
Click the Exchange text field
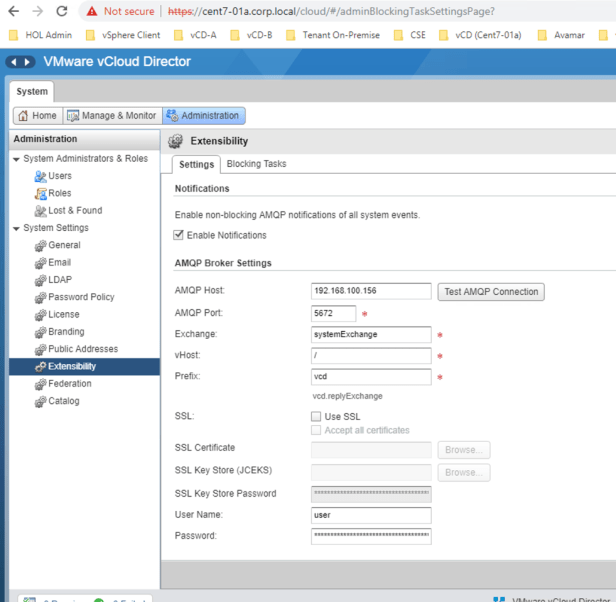[x=371, y=334]
